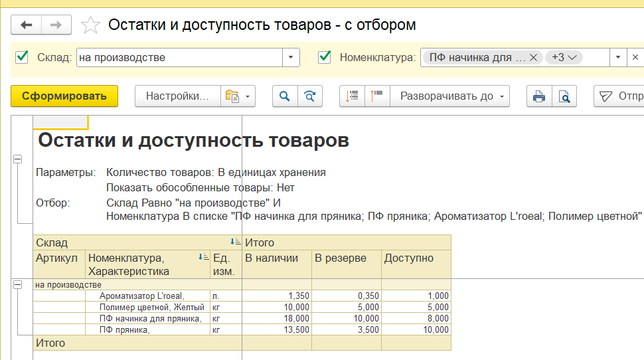
Task: Open the Склад field dropdown arrow
Action: pyautogui.click(x=290, y=58)
